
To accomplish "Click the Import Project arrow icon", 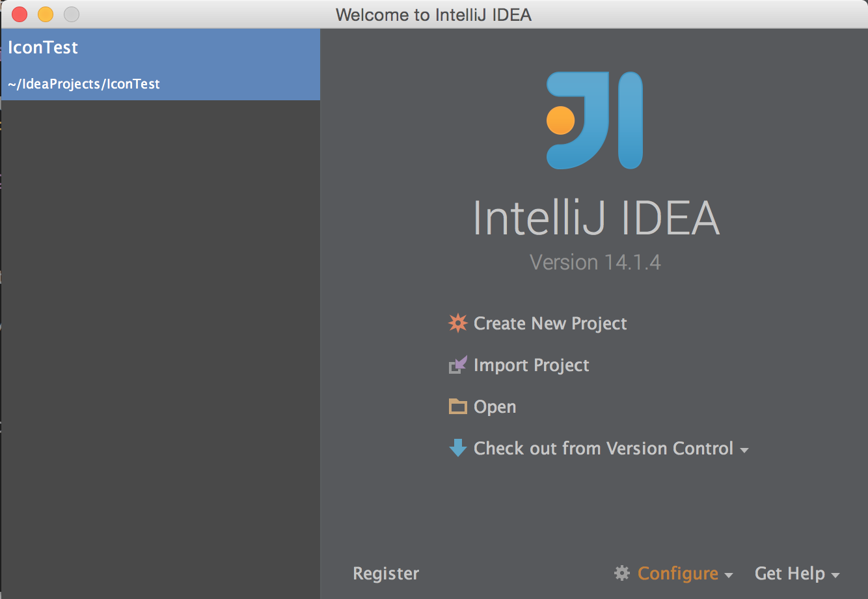I will pos(458,365).
